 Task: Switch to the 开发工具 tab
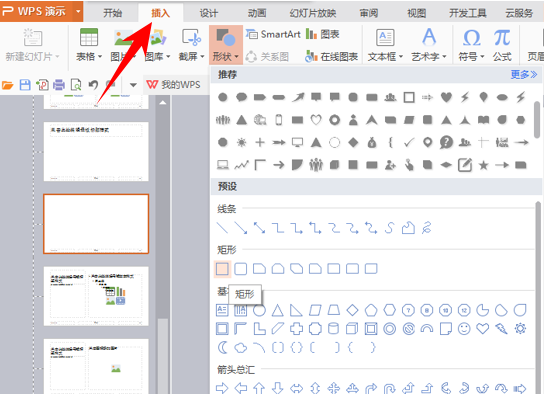pos(468,13)
